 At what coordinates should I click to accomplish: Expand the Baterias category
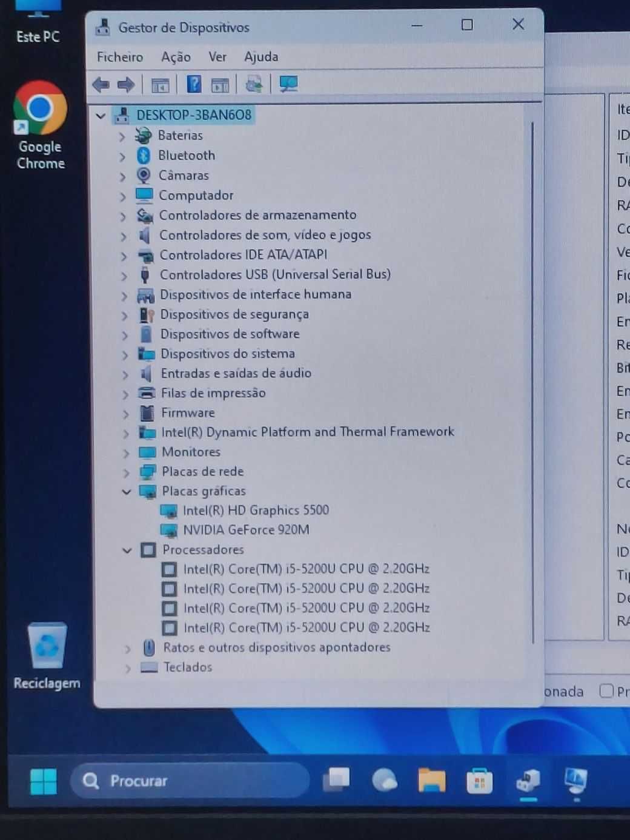point(122,137)
